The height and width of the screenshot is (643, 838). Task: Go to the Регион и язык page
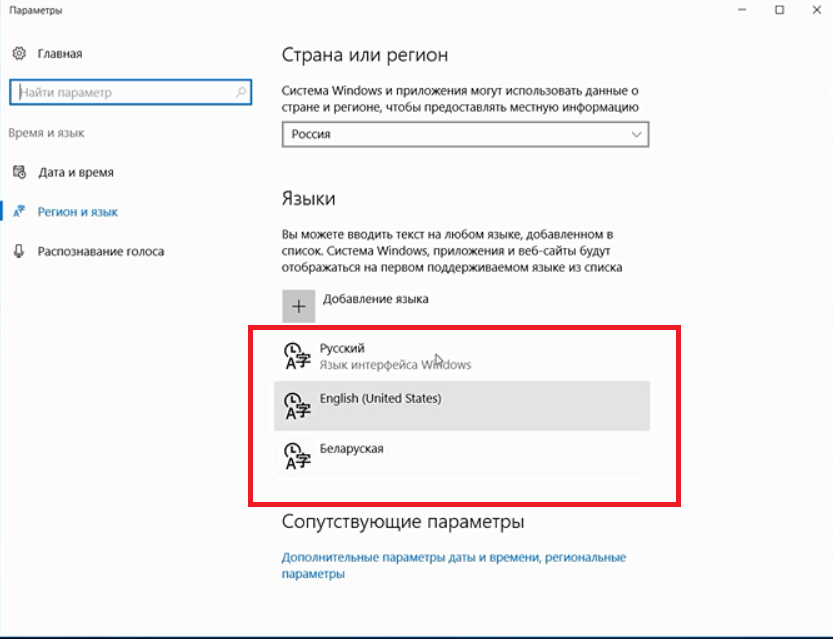point(78,212)
